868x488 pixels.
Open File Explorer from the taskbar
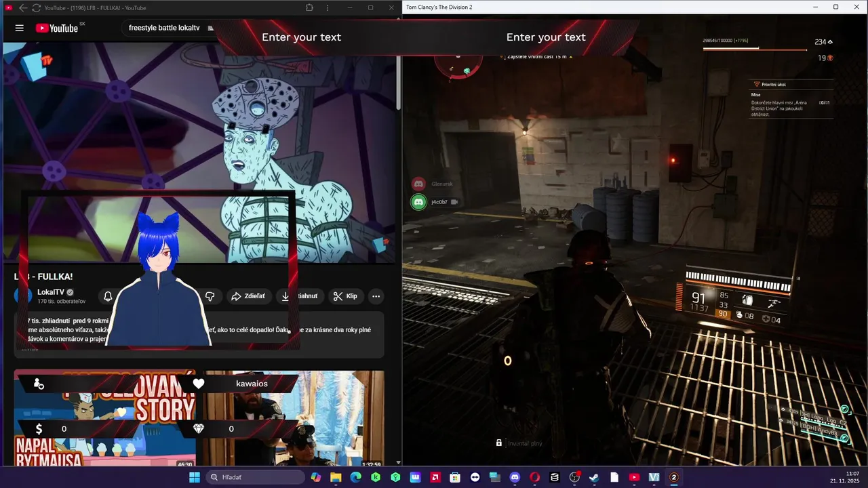(336, 477)
